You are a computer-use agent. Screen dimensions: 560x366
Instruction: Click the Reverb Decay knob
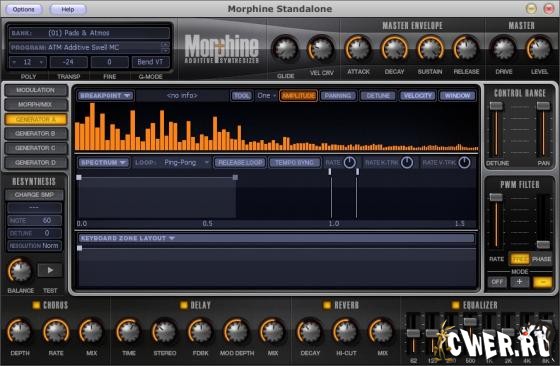tap(310, 331)
